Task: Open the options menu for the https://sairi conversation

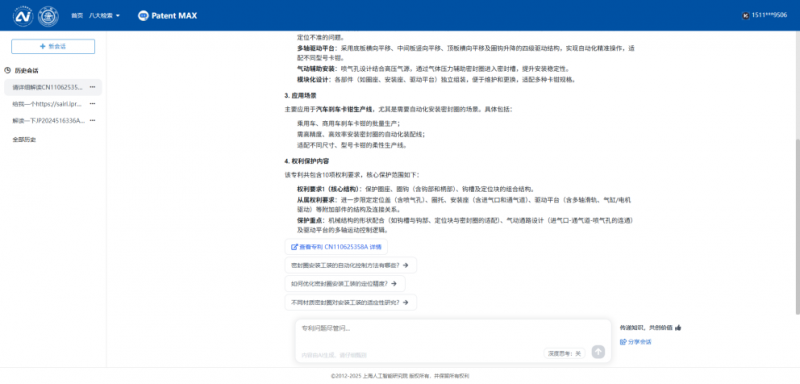Action: point(92,104)
